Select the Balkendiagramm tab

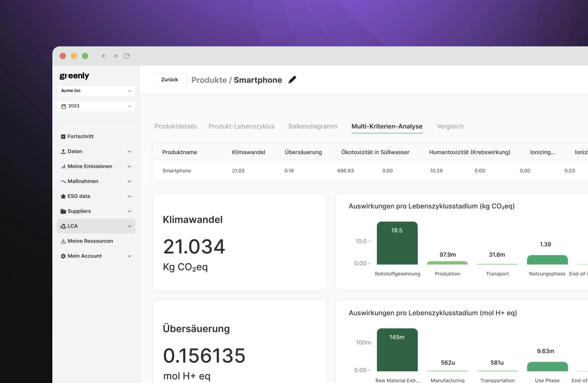click(x=313, y=126)
